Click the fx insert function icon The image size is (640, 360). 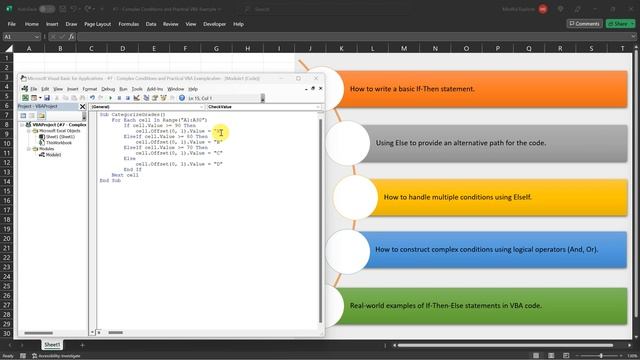click(x=71, y=37)
